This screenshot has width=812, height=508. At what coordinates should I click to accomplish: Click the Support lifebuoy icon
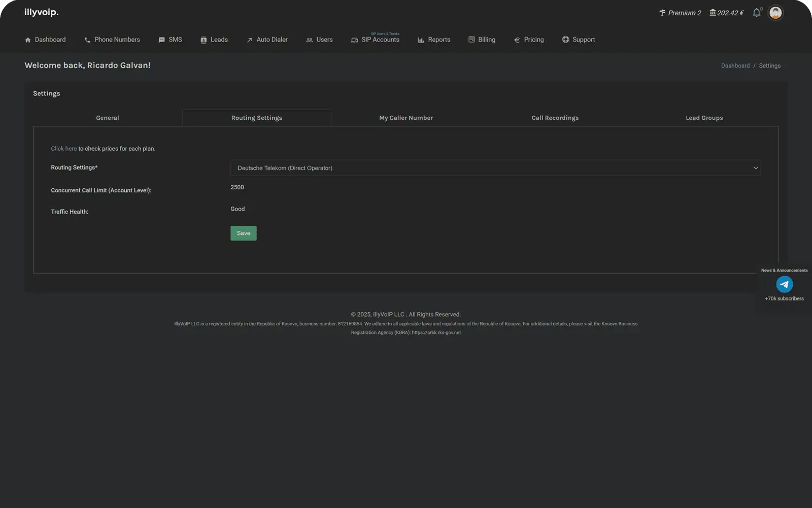coord(565,40)
